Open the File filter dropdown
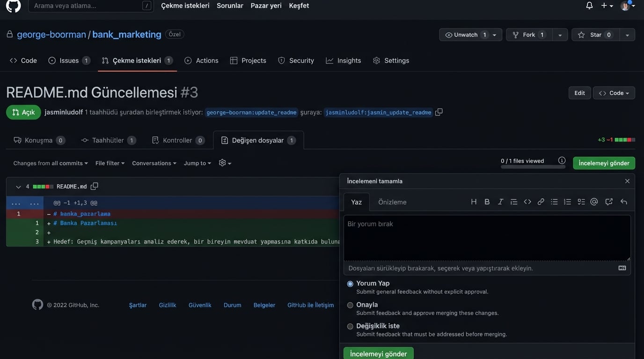Screen dimensions: 644x359 point(110,163)
